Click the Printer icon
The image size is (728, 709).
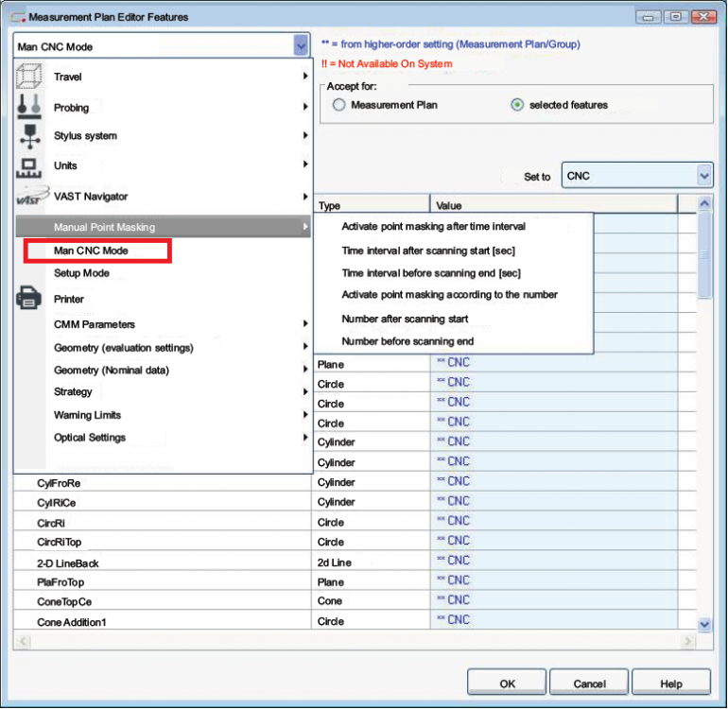click(28, 299)
